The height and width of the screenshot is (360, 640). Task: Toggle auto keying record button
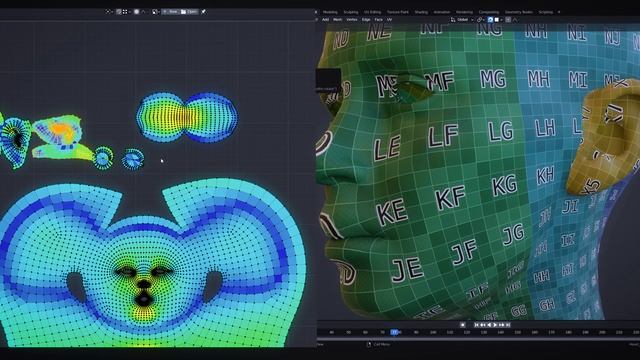[462, 325]
